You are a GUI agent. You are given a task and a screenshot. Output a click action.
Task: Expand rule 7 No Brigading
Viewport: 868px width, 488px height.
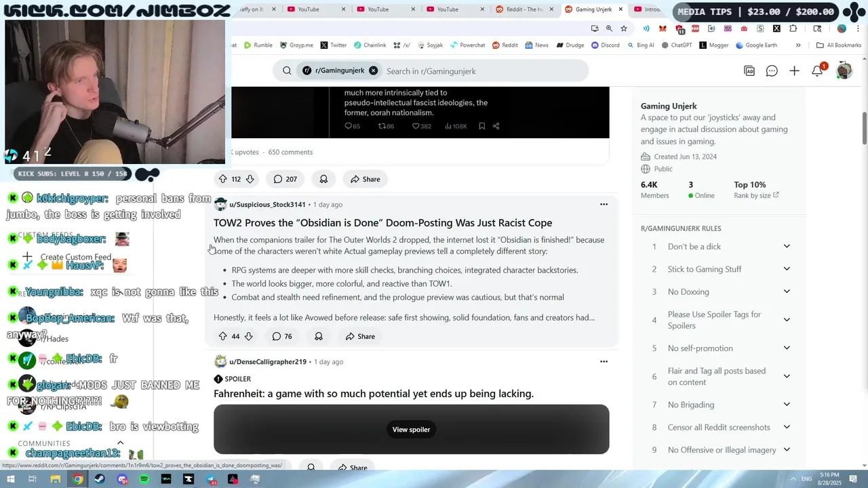[x=787, y=405]
